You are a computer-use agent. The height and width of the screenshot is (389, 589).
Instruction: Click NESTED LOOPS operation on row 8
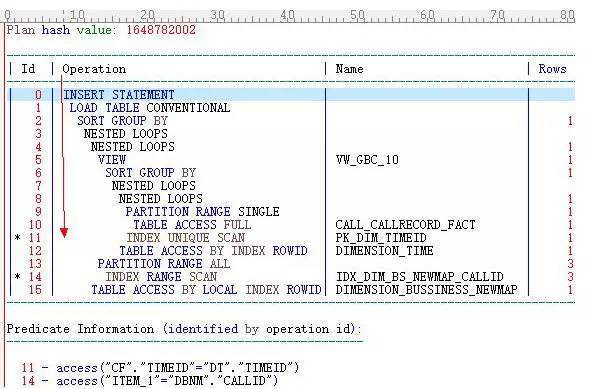161,199
